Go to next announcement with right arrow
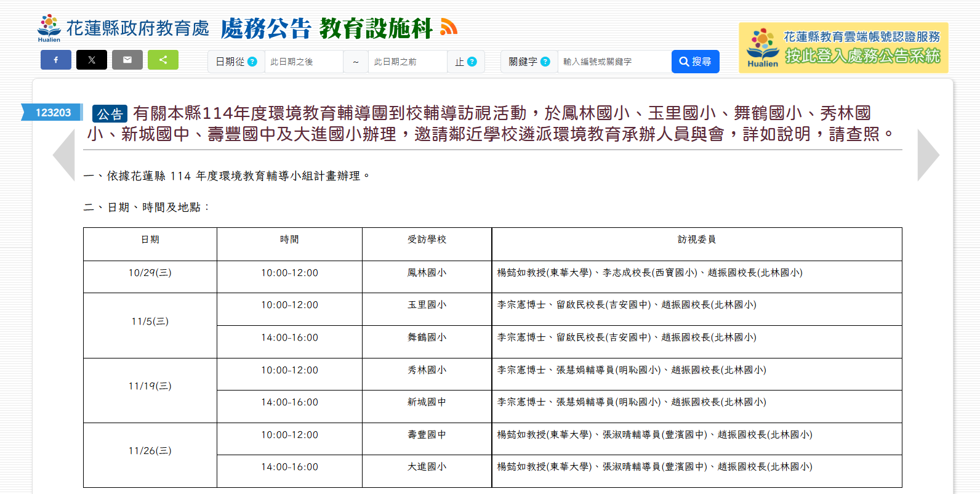The image size is (980, 494). [x=928, y=155]
